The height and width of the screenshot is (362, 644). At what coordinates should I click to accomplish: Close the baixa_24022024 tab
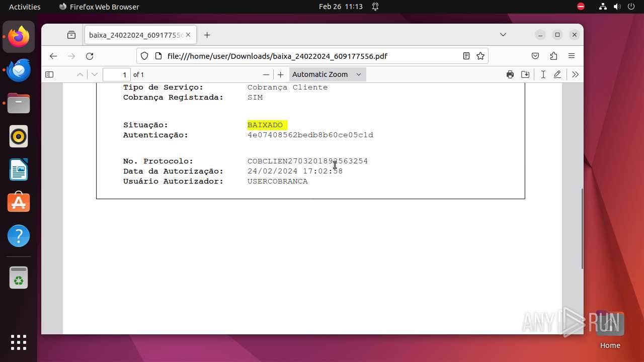(x=188, y=35)
